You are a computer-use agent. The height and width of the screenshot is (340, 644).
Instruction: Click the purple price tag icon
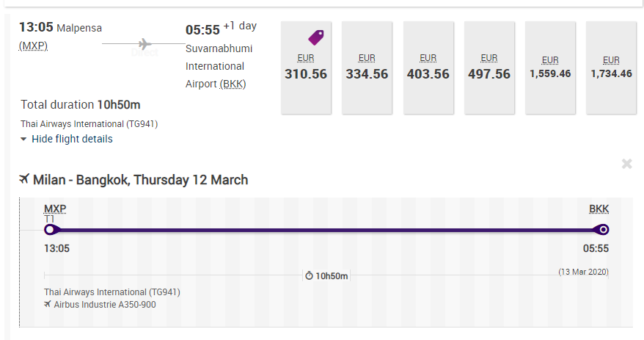tap(316, 37)
